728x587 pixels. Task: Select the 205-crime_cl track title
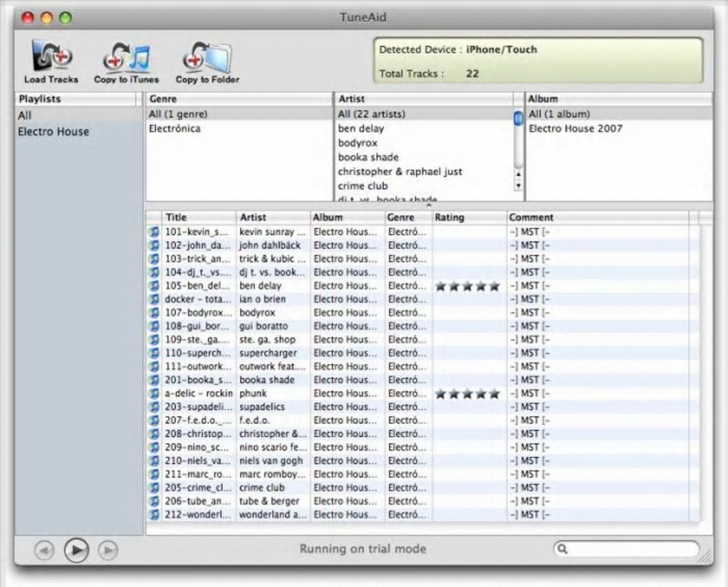click(x=198, y=488)
